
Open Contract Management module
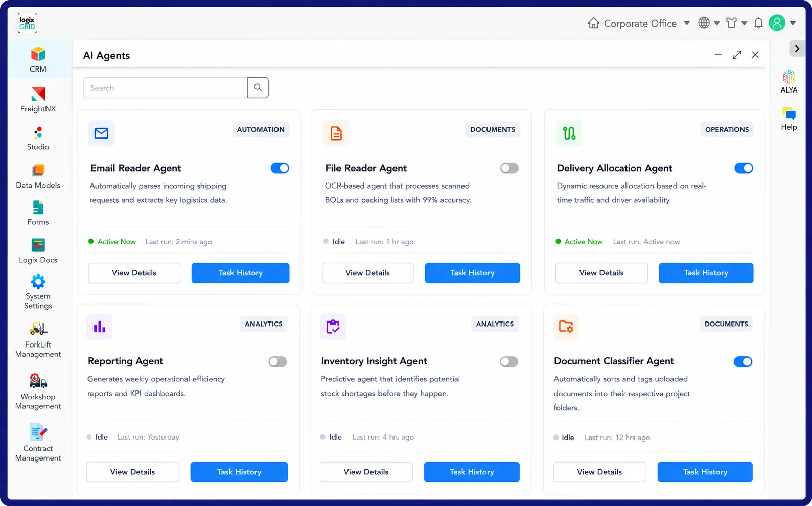pyautogui.click(x=38, y=443)
